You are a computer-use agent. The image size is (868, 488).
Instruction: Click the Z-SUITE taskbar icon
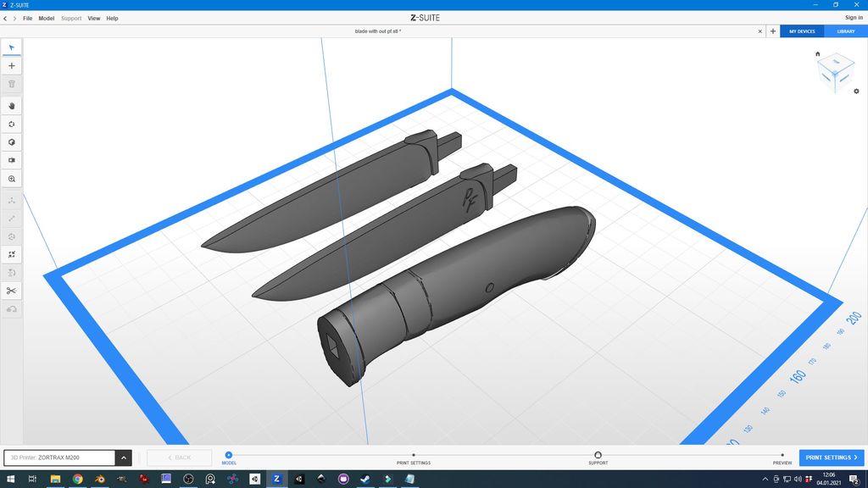277,479
